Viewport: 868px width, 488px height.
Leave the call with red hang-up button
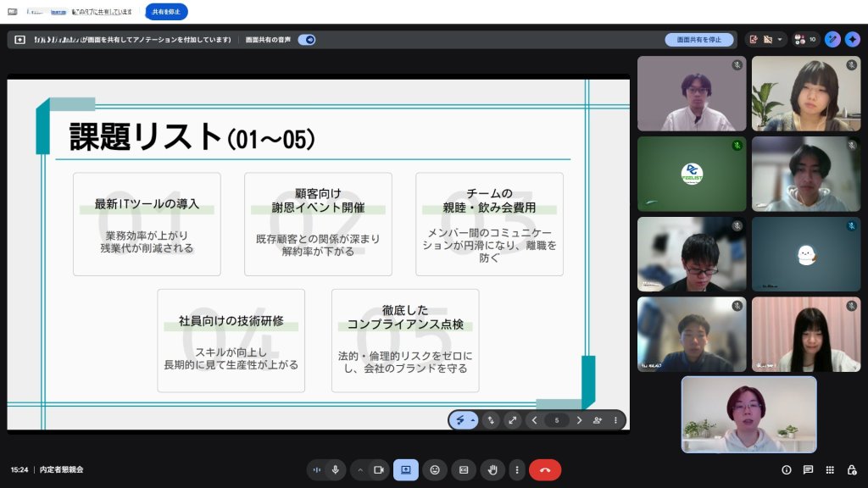[545, 469]
